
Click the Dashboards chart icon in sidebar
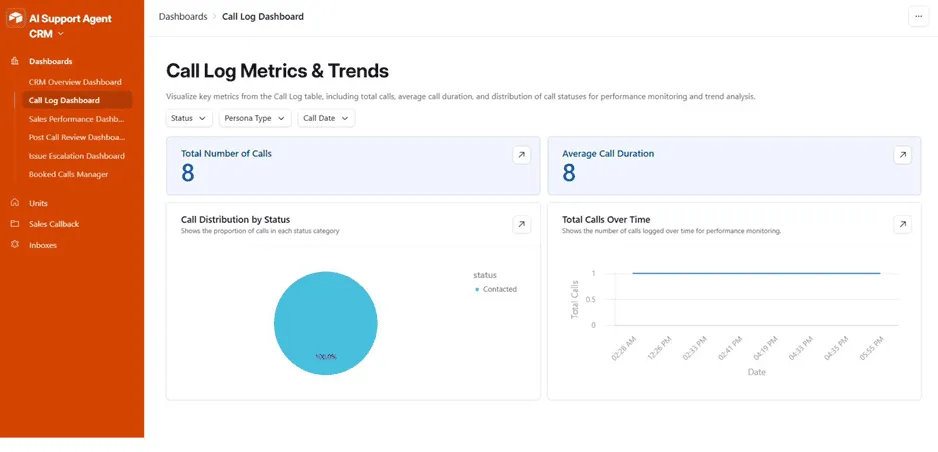(x=15, y=61)
